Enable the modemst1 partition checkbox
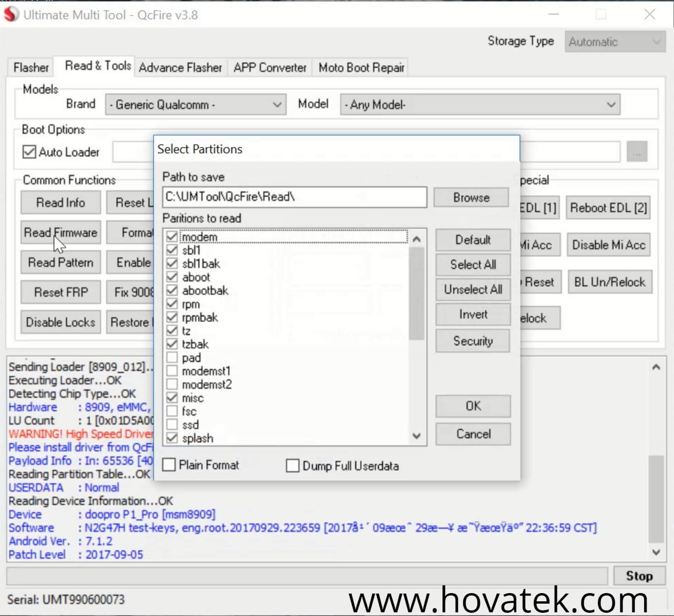Image resolution: width=674 pixels, height=616 pixels. (172, 371)
